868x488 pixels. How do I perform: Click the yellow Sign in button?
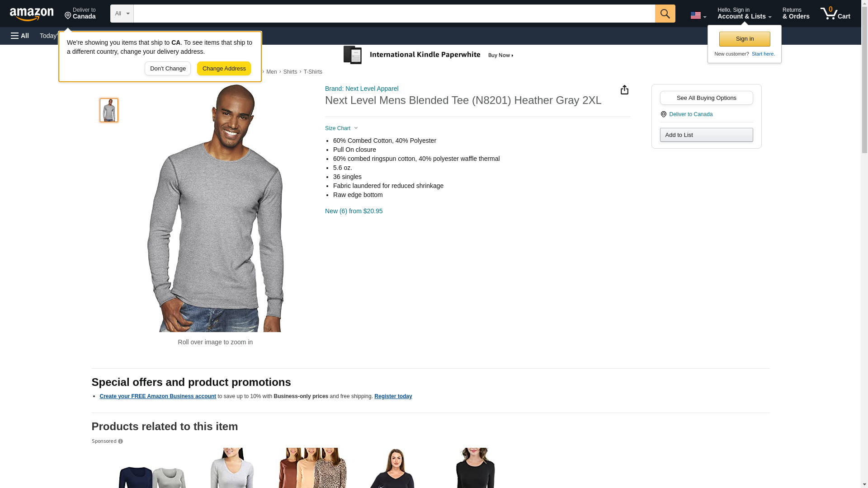(744, 39)
